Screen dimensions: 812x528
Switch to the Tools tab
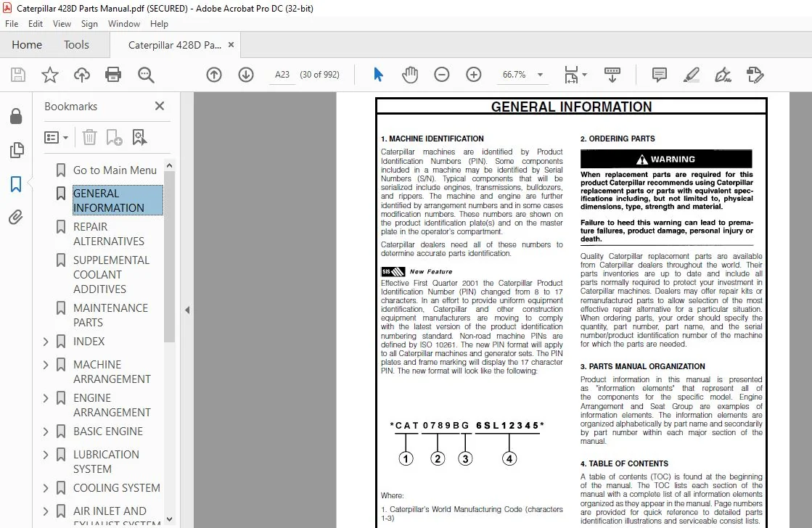pos(76,44)
